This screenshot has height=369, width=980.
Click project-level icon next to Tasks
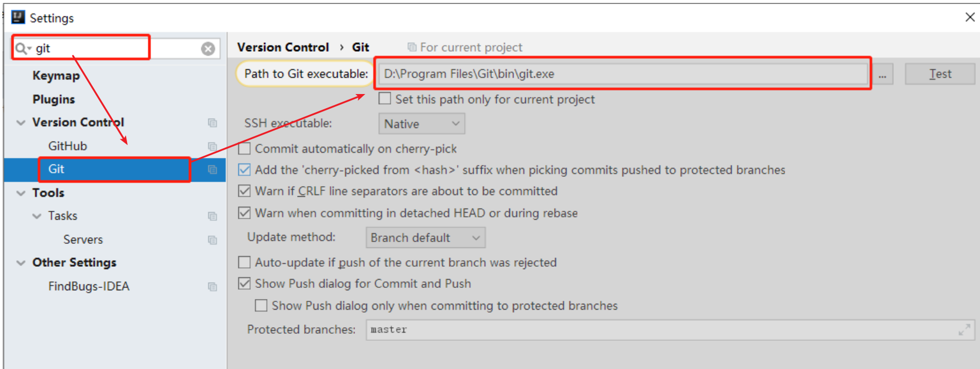pyautogui.click(x=212, y=216)
